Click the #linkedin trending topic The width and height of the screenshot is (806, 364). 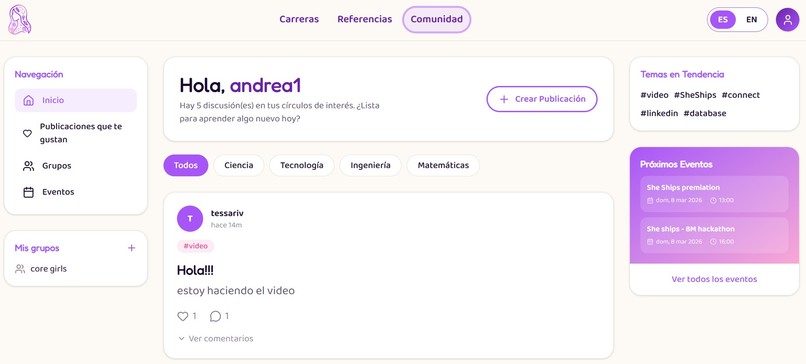[659, 114]
